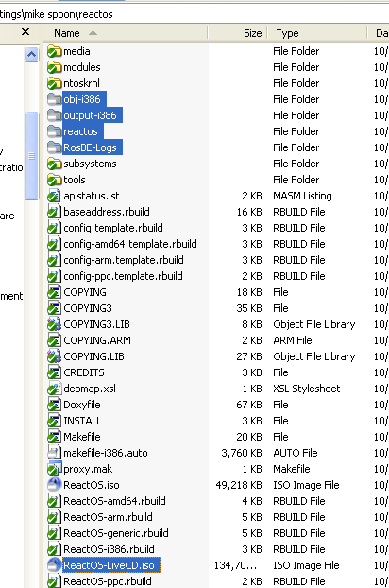Click the ReactOS-LiveCD.iso disc image icon

[x=54, y=565]
